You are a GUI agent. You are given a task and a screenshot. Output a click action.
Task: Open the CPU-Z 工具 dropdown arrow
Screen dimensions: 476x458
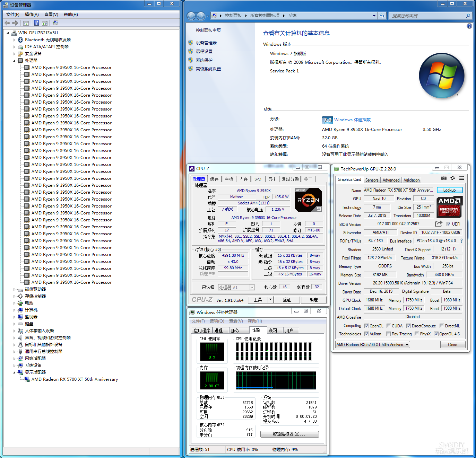pyautogui.click(x=270, y=300)
